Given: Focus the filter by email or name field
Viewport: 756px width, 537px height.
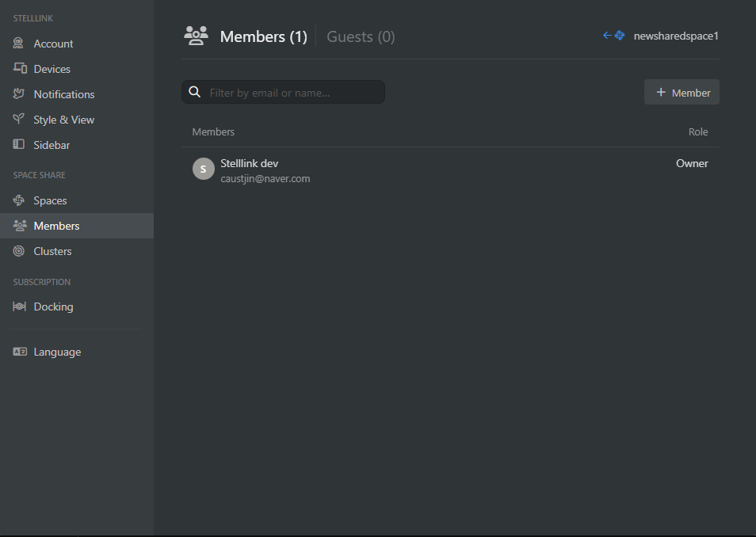Looking at the screenshot, I should coord(293,93).
